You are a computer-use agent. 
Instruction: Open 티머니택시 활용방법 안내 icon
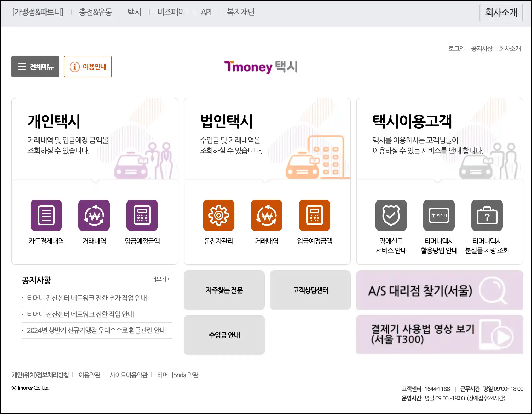[439, 215]
